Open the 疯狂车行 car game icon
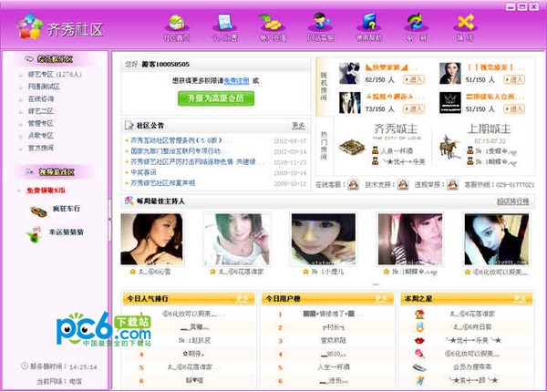The image size is (547, 392). coord(38,211)
